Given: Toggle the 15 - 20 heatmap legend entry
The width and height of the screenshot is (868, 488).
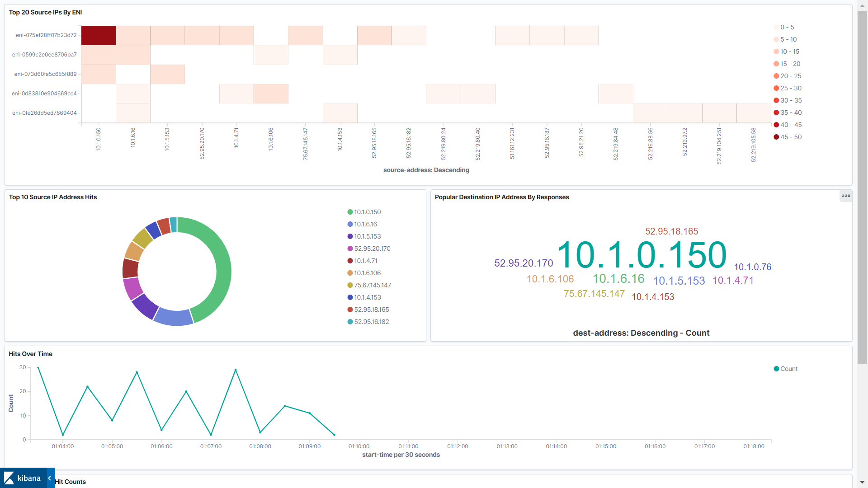Looking at the screenshot, I should (x=787, y=64).
